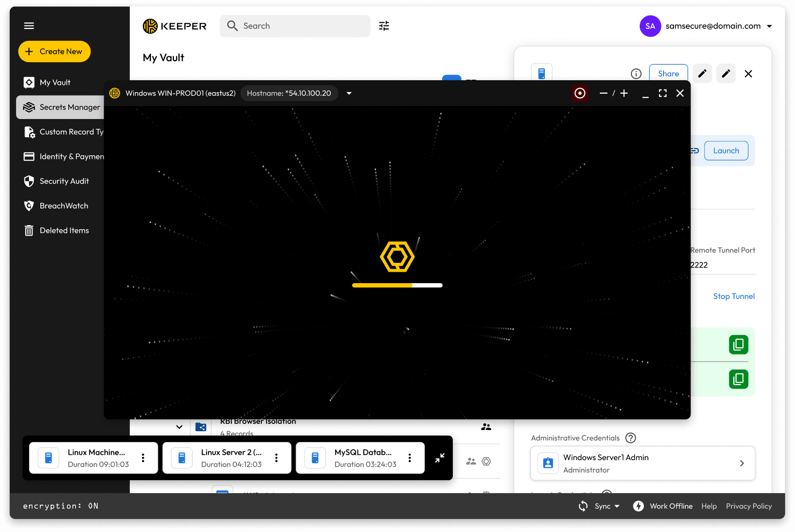Copy using the lower green copy icon
Screen dimensions: 795x532
[739, 379]
